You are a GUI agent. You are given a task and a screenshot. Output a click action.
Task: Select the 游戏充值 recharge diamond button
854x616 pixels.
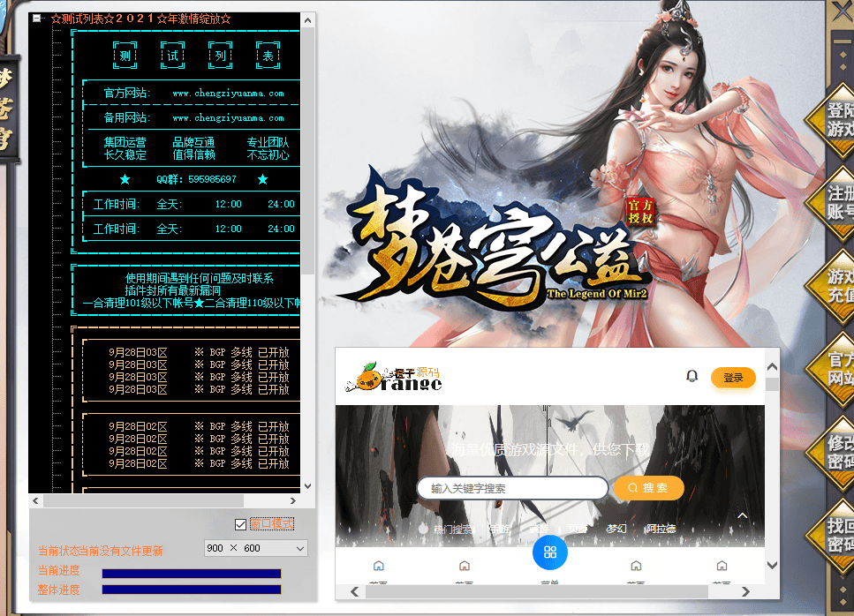click(x=835, y=285)
